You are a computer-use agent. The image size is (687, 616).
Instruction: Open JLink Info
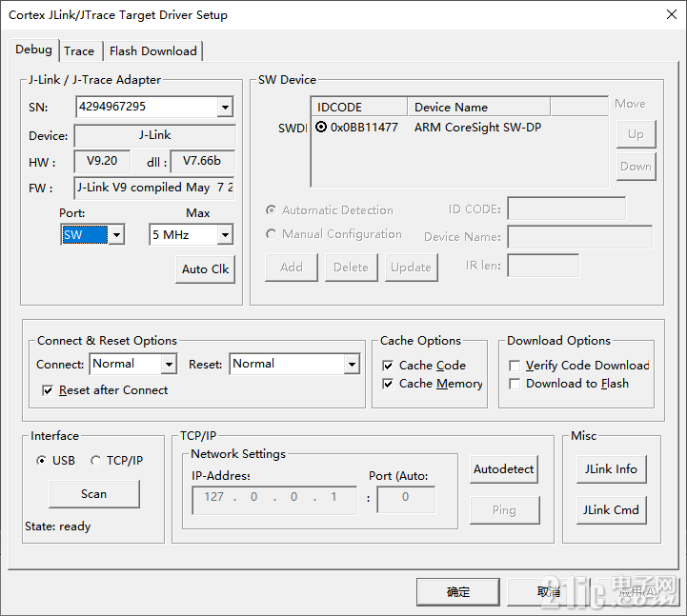[611, 469]
